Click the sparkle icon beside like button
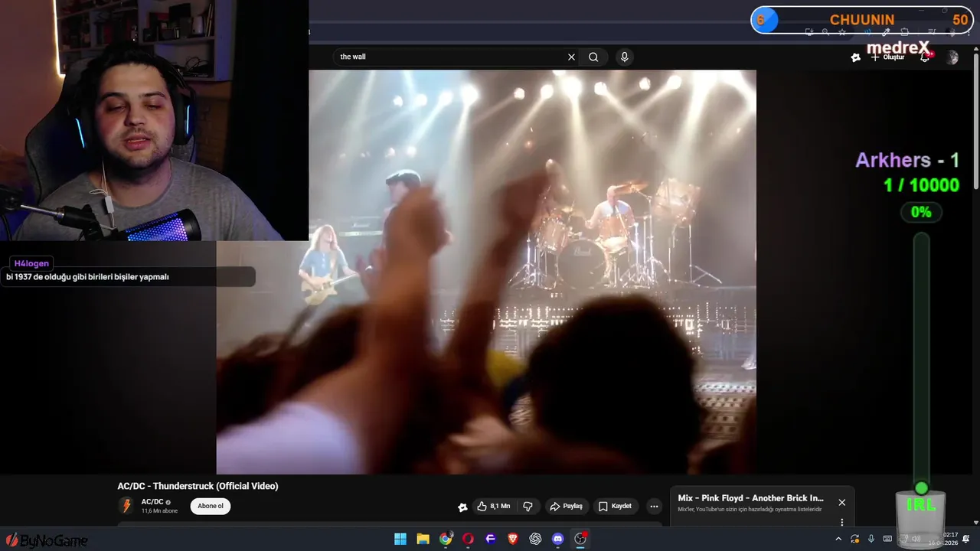 462,506
